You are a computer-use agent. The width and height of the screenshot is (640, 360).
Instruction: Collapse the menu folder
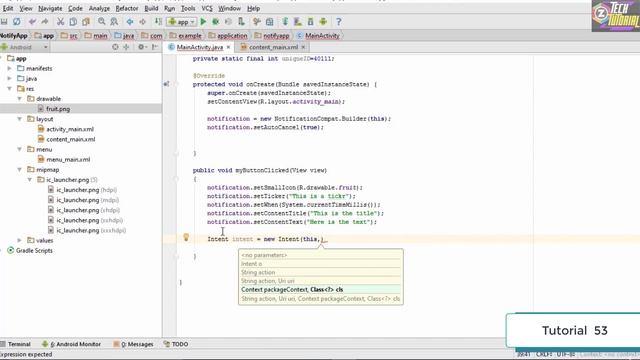point(19,149)
